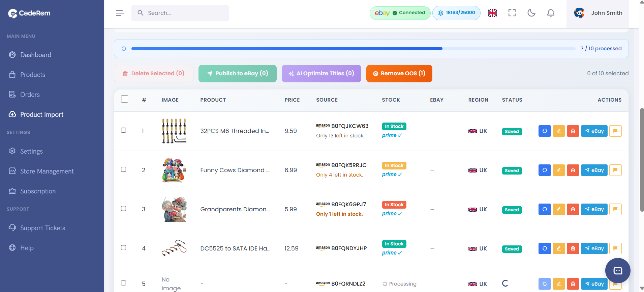Screen dimensions: 644x292
Task: Edit the 32PCS M6 Threaded product
Action: (x=559, y=131)
